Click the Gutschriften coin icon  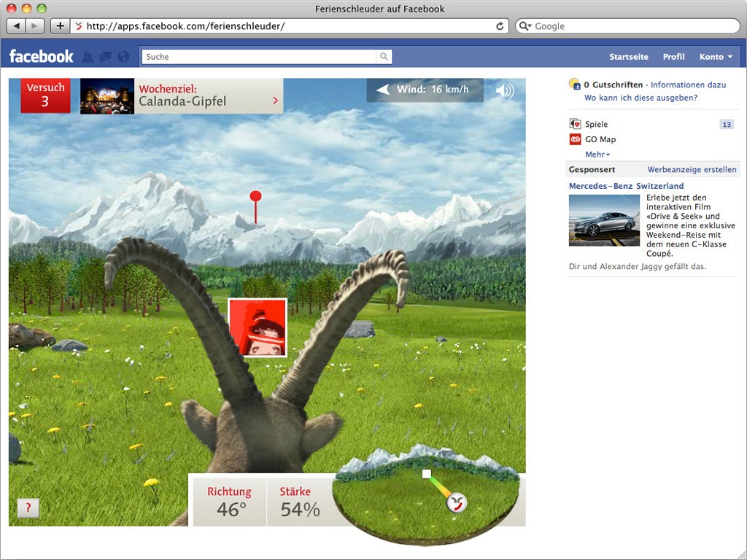click(x=575, y=85)
